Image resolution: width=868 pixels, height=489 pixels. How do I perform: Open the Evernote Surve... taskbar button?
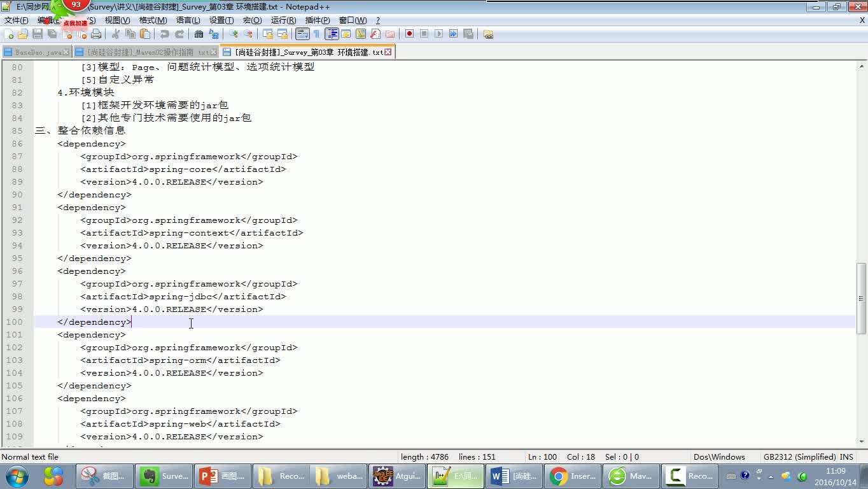pyautogui.click(x=164, y=476)
